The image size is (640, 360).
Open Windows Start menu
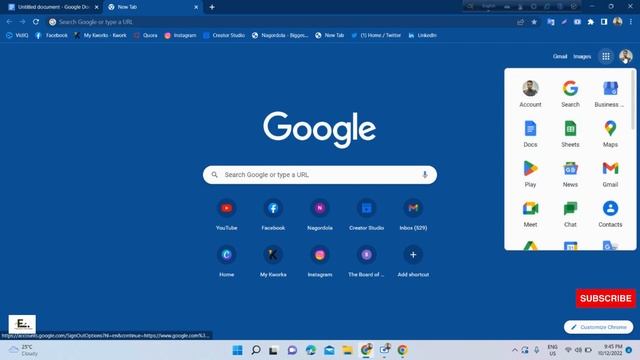pyautogui.click(x=237, y=350)
